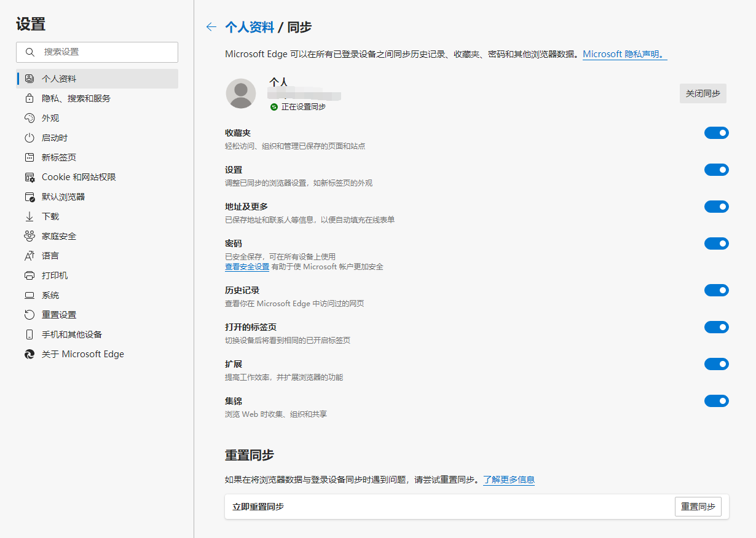Turn off the 收藏夹 sync toggle
Image resolution: width=756 pixels, height=538 pixels.
(716, 133)
